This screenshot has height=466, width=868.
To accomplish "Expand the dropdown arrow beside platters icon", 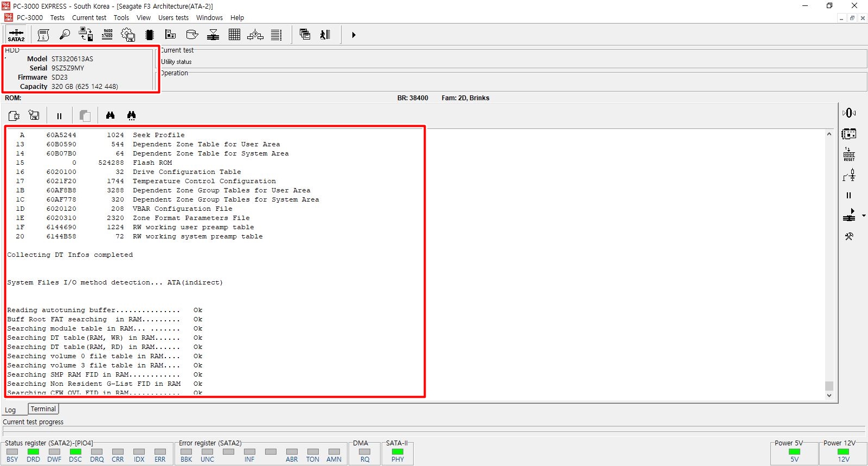I will (x=864, y=216).
